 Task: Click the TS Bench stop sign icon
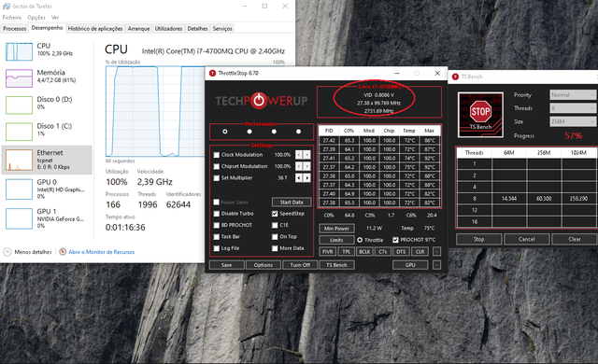click(x=480, y=115)
